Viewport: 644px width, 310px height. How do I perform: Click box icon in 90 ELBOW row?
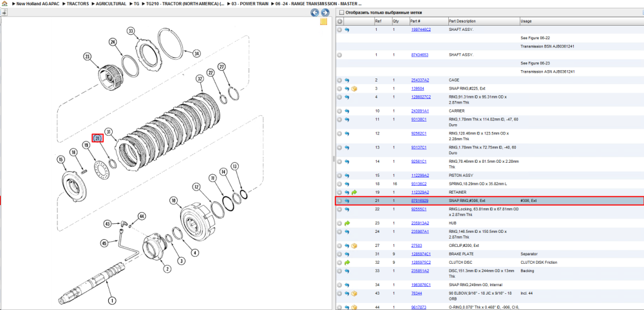354,293
